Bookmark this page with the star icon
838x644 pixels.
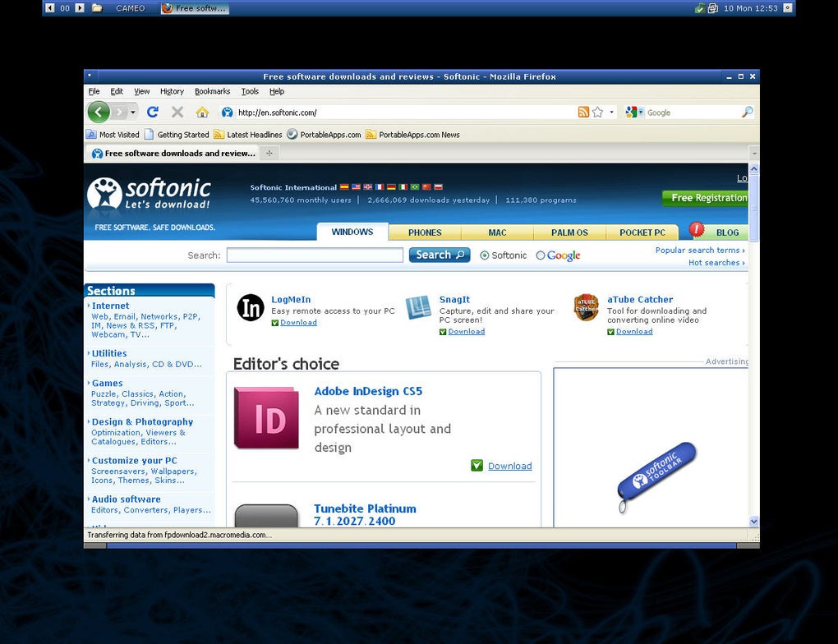coord(598,113)
